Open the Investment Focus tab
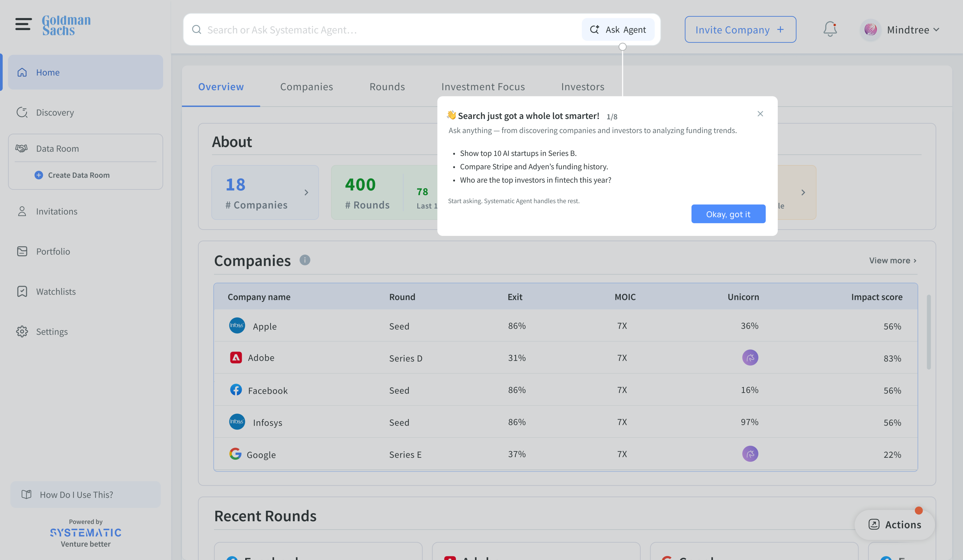Screen dimensions: 963x560 click(x=483, y=87)
